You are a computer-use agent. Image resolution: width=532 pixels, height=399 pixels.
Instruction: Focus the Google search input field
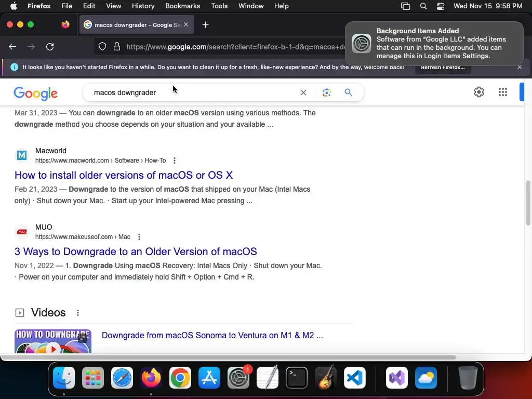pyautogui.click(x=193, y=92)
